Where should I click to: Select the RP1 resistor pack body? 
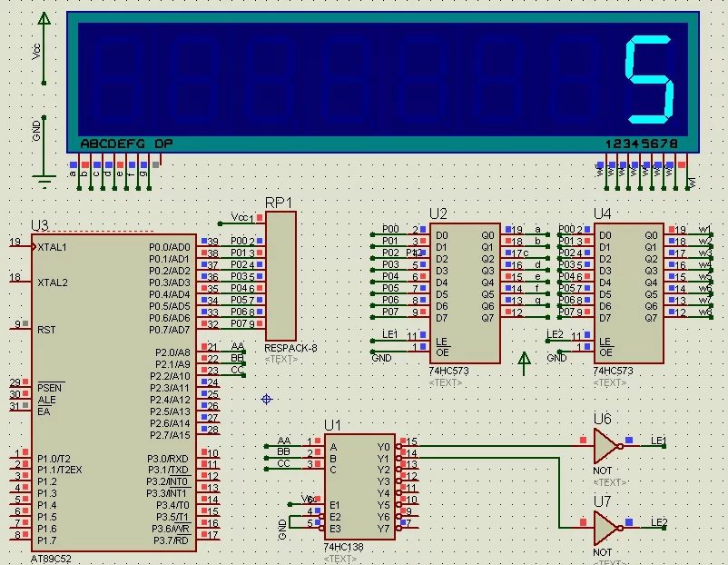point(280,276)
